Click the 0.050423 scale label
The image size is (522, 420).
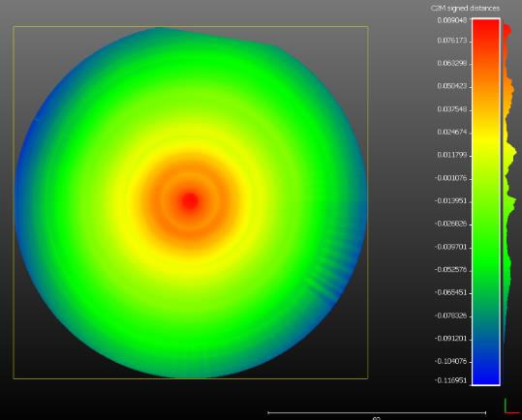click(x=451, y=86)
